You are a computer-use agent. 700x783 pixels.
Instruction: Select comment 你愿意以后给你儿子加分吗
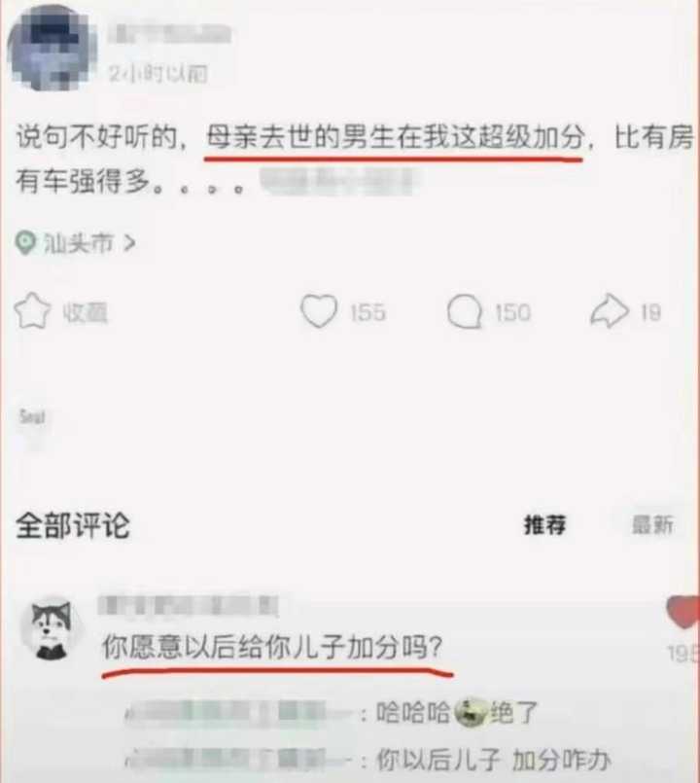point(272,648)
